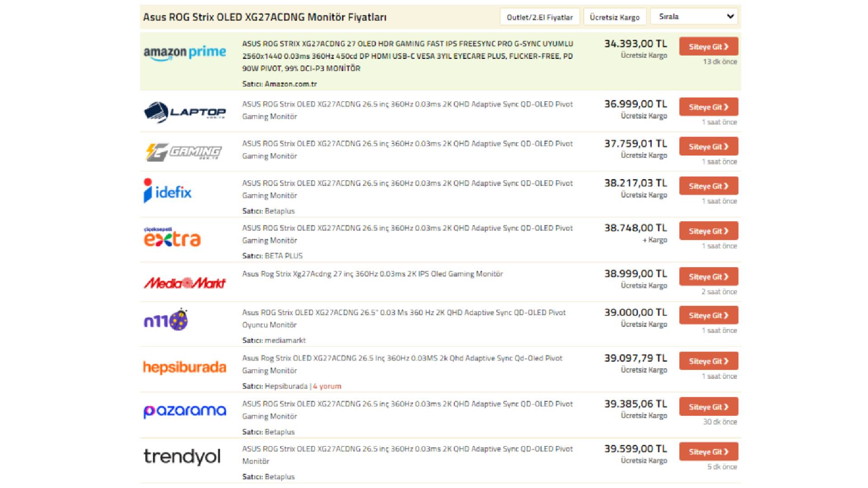Open the Laptop store logo
The image size is (868, 488).
(184, 112)
